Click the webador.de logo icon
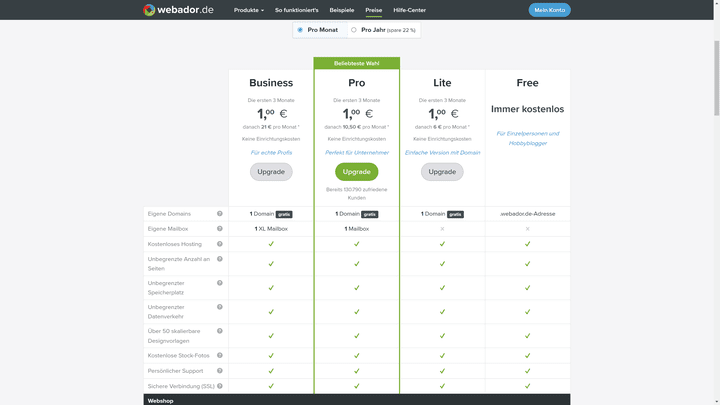This screenshot has width=720, height=405. tap(150, 10)
